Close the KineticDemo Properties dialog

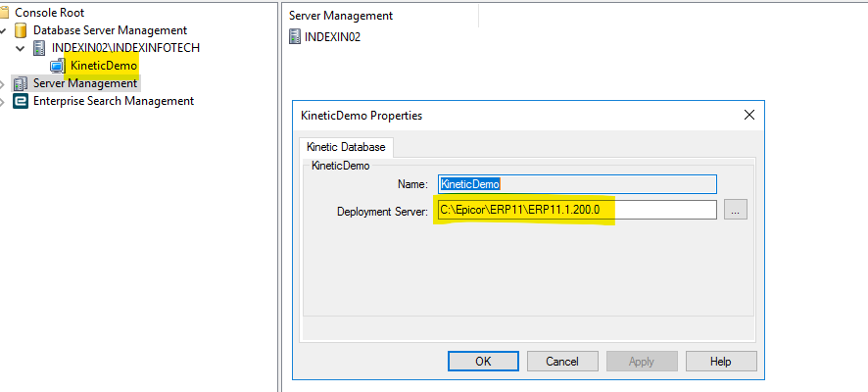click(749, 116)
